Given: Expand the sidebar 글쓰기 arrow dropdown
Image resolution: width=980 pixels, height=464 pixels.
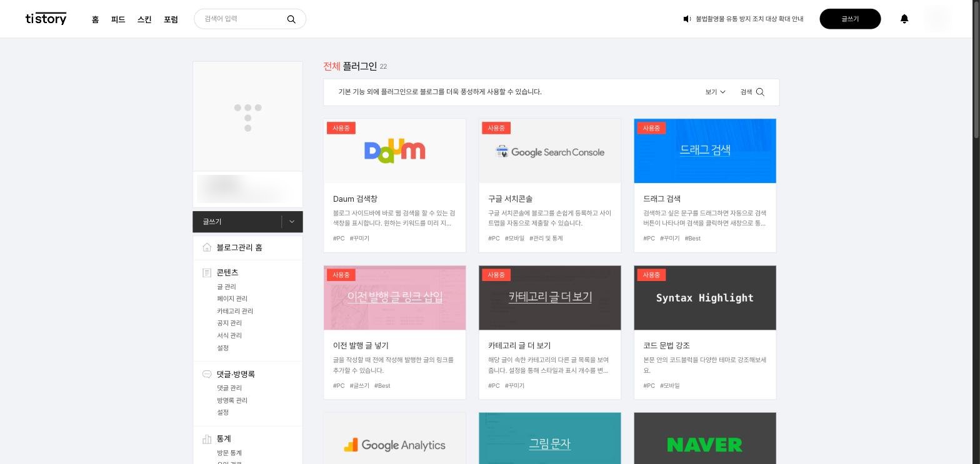Looking at the screenshot, I should tap(292, 222).
